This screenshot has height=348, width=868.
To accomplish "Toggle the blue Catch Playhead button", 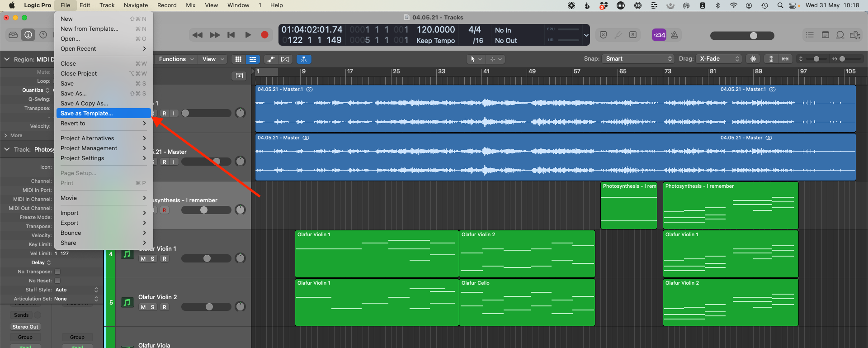I will click(304, 59).
